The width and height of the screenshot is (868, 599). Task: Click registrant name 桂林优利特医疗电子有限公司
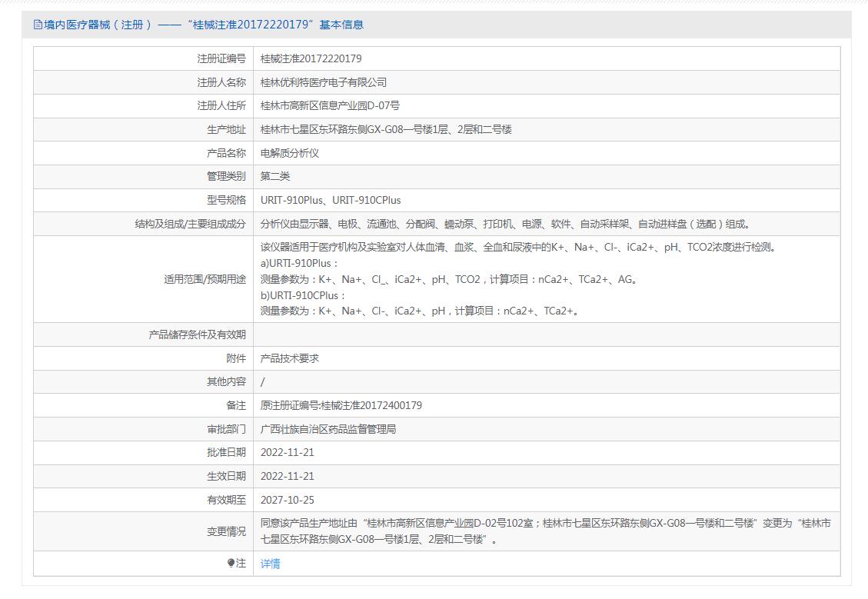[x=323, y=82]
